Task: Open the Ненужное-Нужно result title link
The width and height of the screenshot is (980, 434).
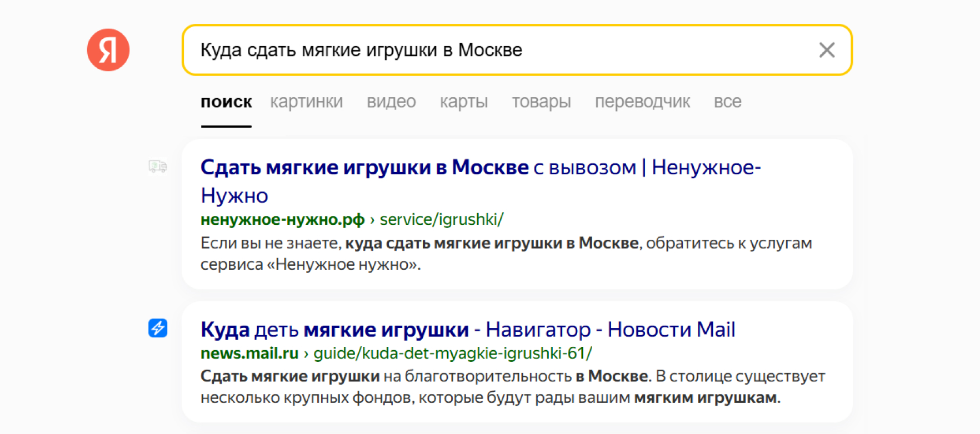Action: (480, 168)
